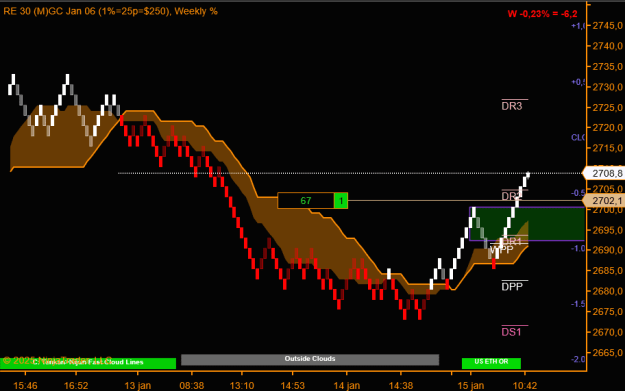Select the current price marker 2708,8
The width and height of the screenshot is (625, 391).
pyautogui.click(x=604, y=173)
